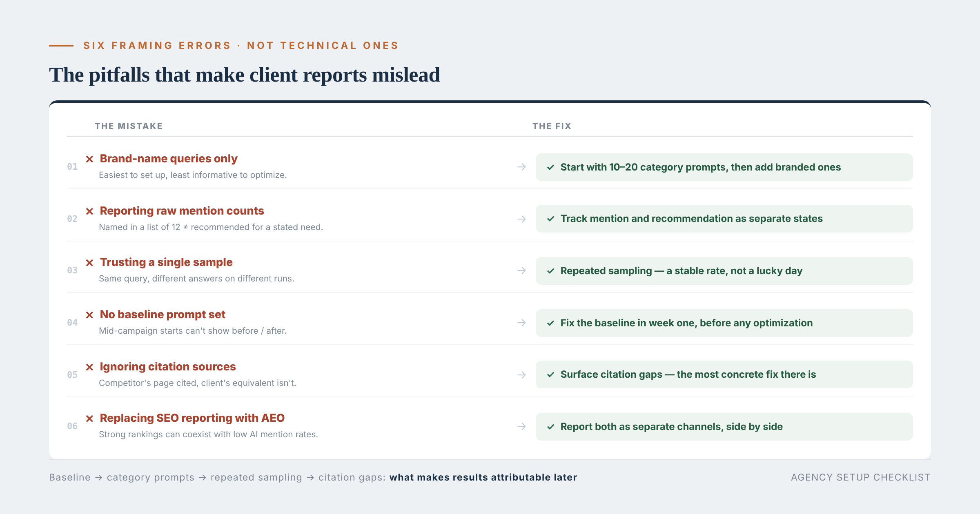Screen dimensions: 980x514
Task: Click the title The pitfalls that make client reports mislead
Action: coord(245,75)
